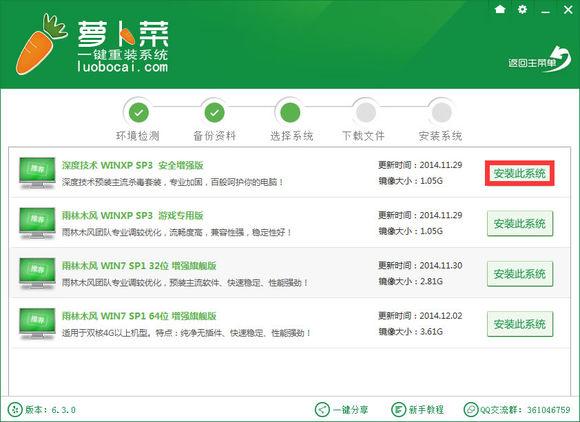The image size is (580, 422).
Task: Click the 一键分享 share icon
Action: click(322, 409)
